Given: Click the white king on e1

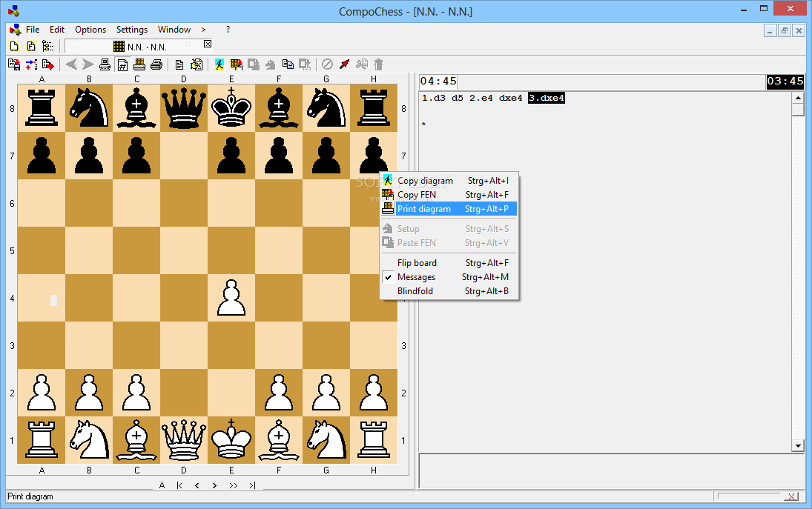Looking at the screenshot, I should pos(231,439).
